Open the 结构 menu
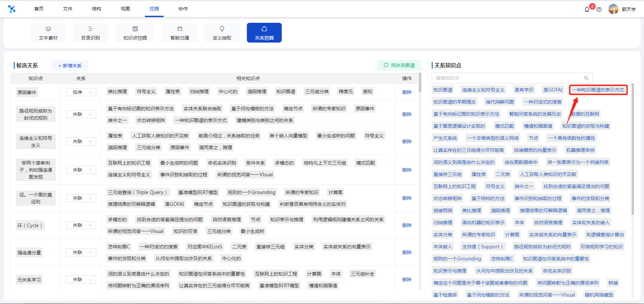 (97, 9)
